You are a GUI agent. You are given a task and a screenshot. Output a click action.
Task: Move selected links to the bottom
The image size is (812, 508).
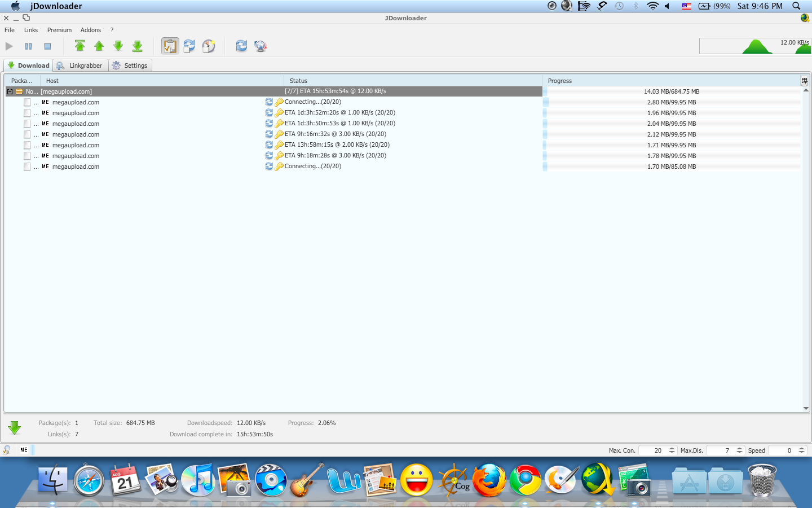click(138, 46)
